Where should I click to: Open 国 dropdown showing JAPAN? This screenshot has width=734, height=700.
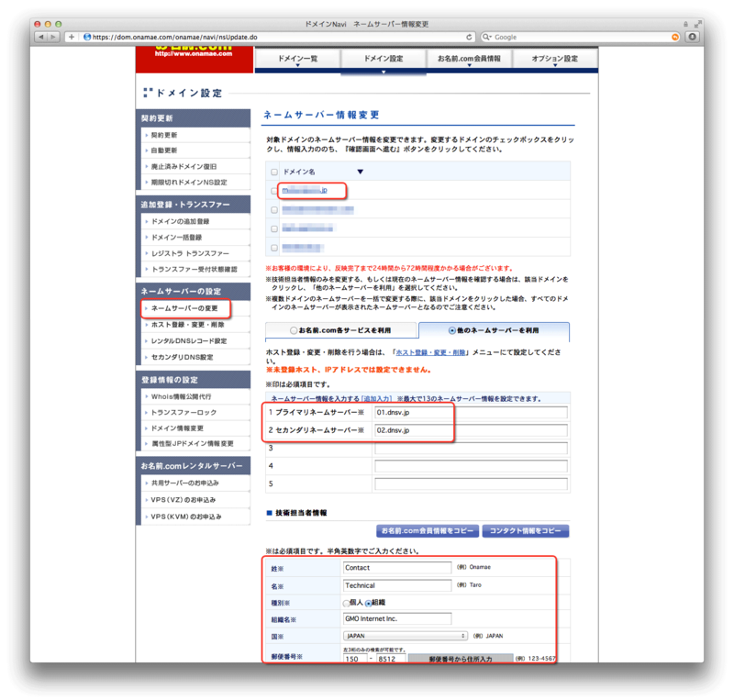(x=406, y=636)
